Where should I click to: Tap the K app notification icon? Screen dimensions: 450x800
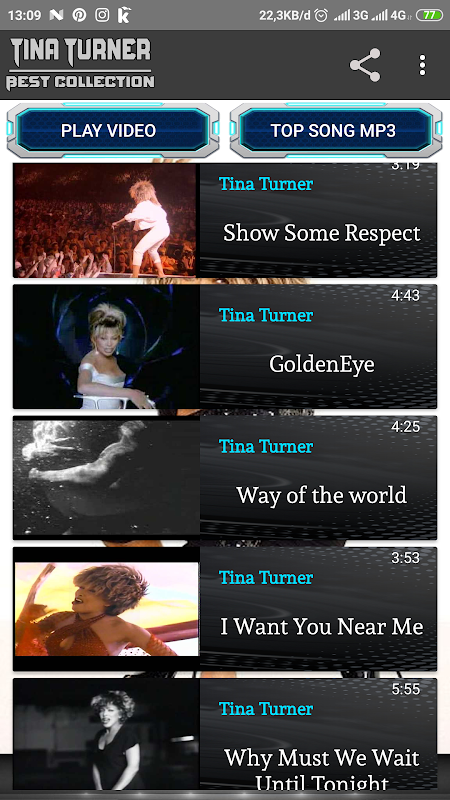coord(124,15)
